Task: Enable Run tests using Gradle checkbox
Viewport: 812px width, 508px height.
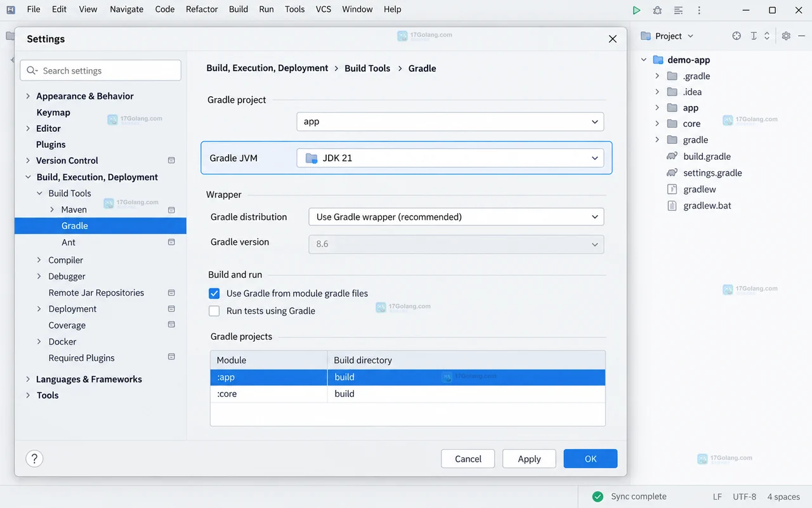Action: tap(214, 311)
